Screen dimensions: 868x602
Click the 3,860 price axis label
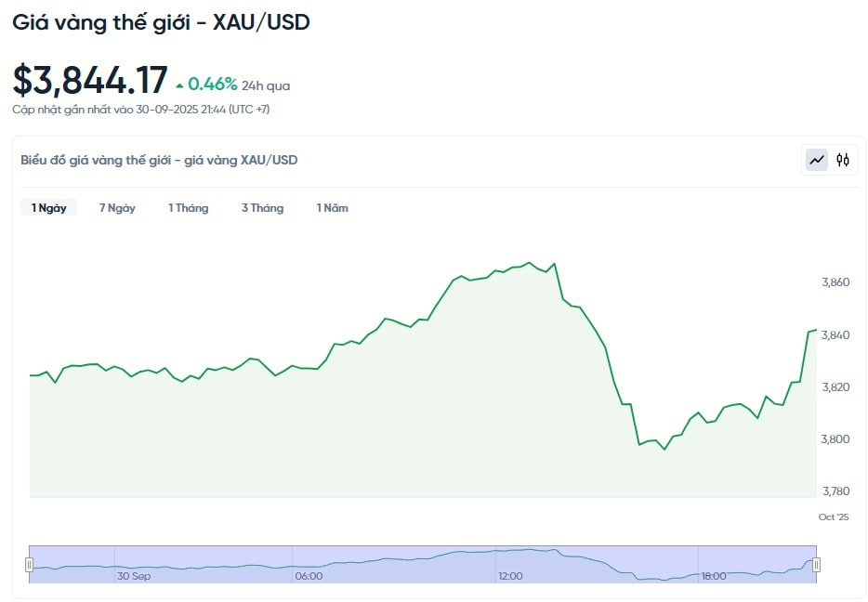[835, 282]
